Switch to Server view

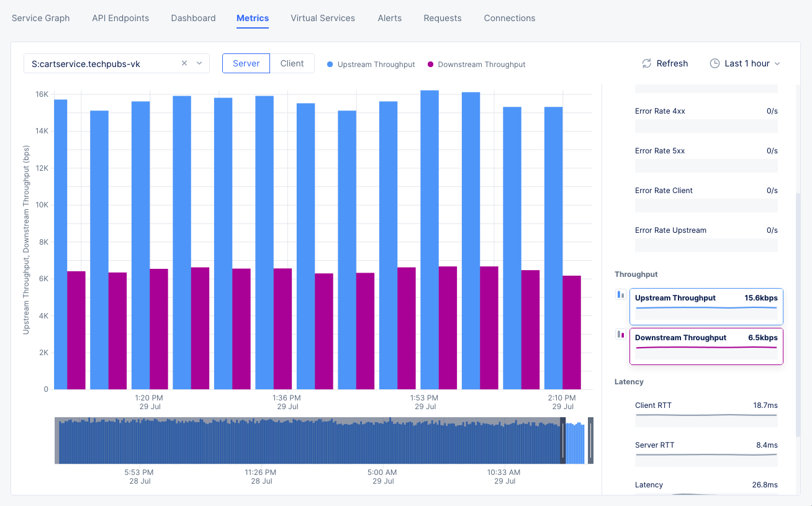tap(246, 63)
